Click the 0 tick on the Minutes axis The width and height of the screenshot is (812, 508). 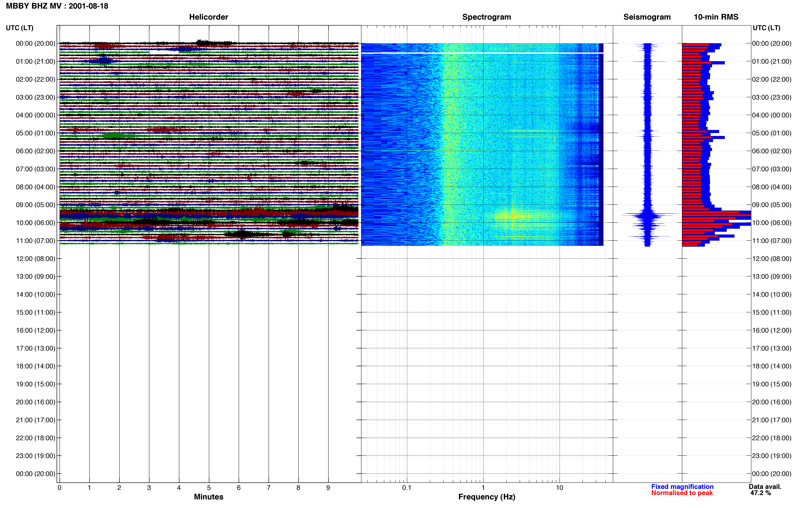[x=59, y=487]
